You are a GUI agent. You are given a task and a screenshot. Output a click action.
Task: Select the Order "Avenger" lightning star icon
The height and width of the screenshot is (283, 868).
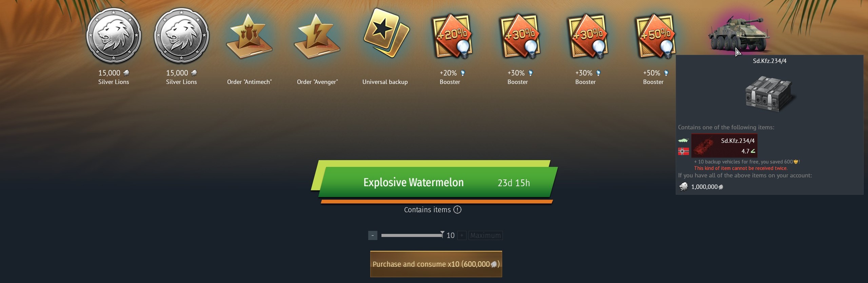317,37
